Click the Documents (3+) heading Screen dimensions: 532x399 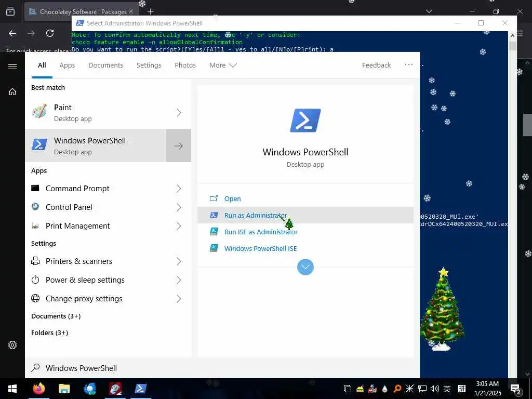56,316
